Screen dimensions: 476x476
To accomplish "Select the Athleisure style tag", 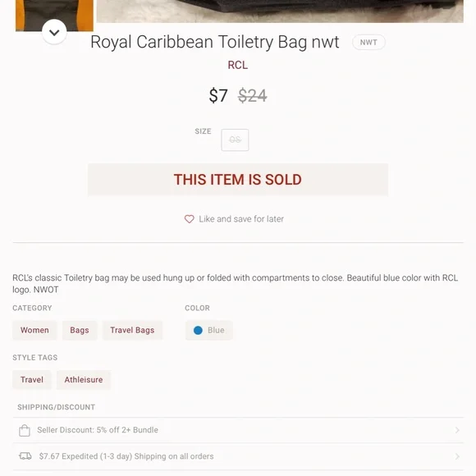I will (84, 380).
